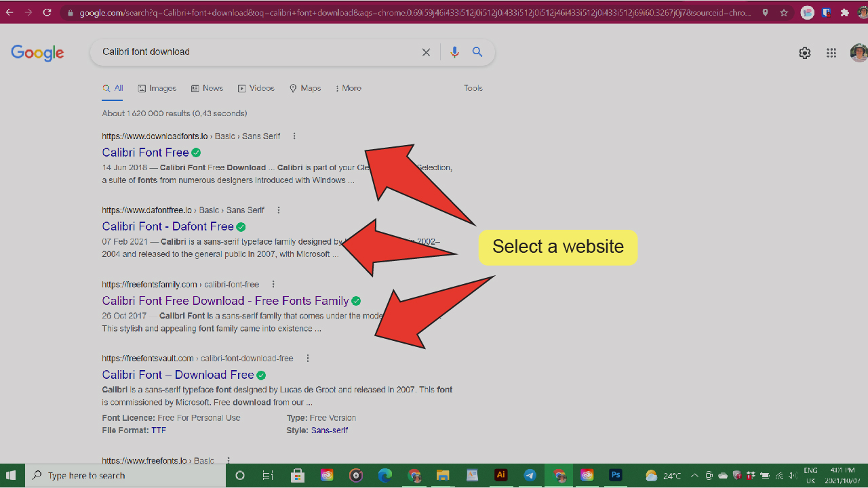Screen dimensions: 868x488
Task: Launch Microsoft Store from the taskbar
Action: [x=297, y=475]
